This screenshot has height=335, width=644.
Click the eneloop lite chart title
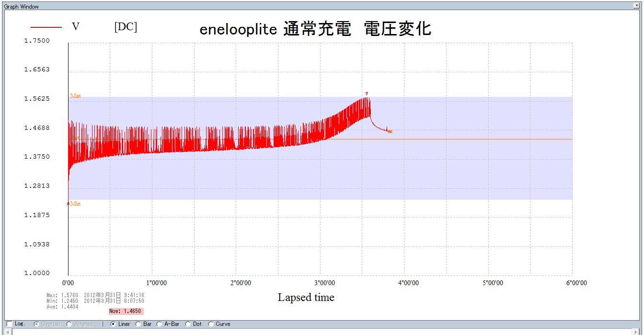[315, 29]
